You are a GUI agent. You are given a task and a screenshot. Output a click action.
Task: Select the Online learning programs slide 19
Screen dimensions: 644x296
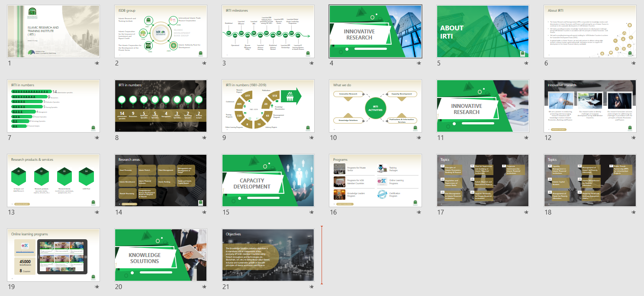point(53,255)
